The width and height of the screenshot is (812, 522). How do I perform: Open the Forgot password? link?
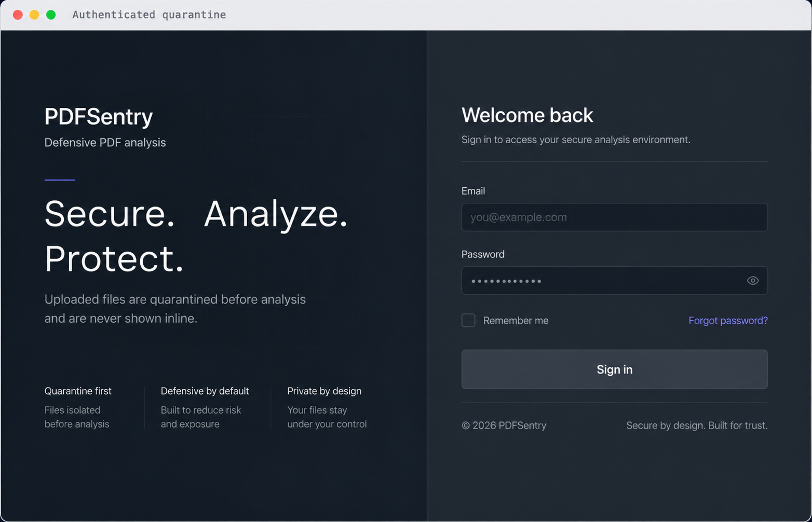coord(728,320)
